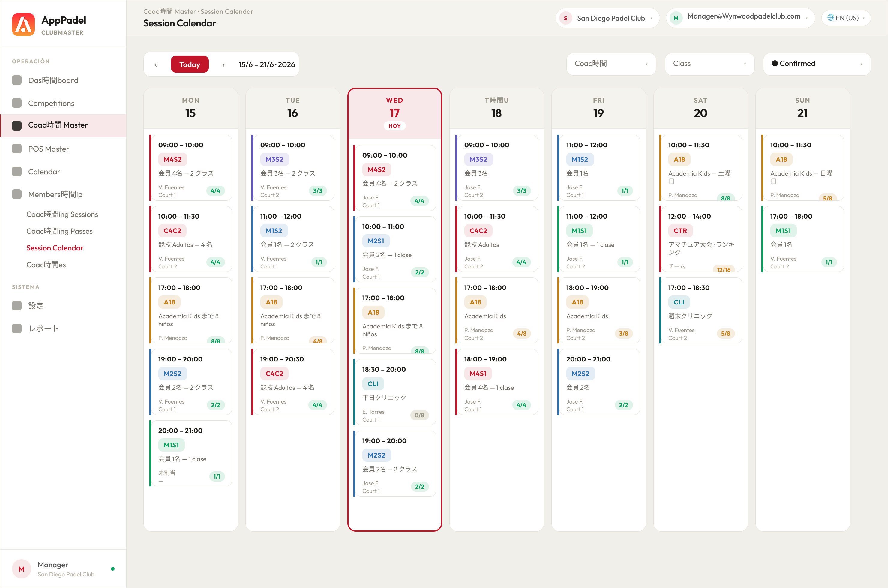Open Friday 11:00 M1S1 session card
Image resolution: width=888 pixels, height=588 pixels.
point(599,239)
